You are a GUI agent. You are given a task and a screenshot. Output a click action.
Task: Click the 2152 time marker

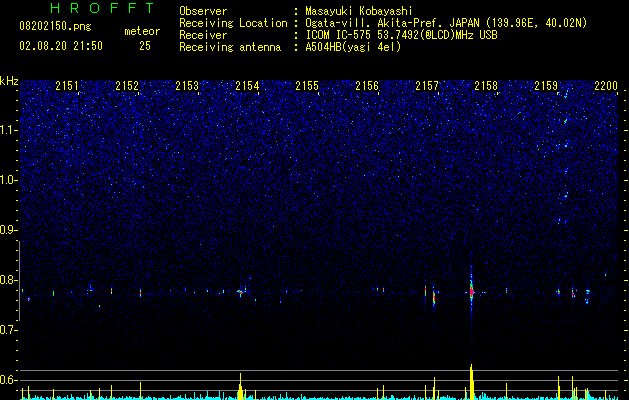127,86
